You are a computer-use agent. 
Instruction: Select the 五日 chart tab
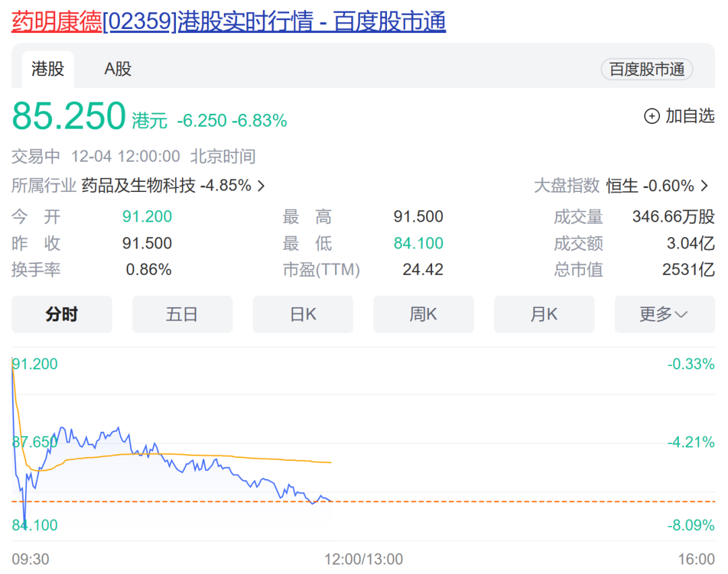pos(182,314)
